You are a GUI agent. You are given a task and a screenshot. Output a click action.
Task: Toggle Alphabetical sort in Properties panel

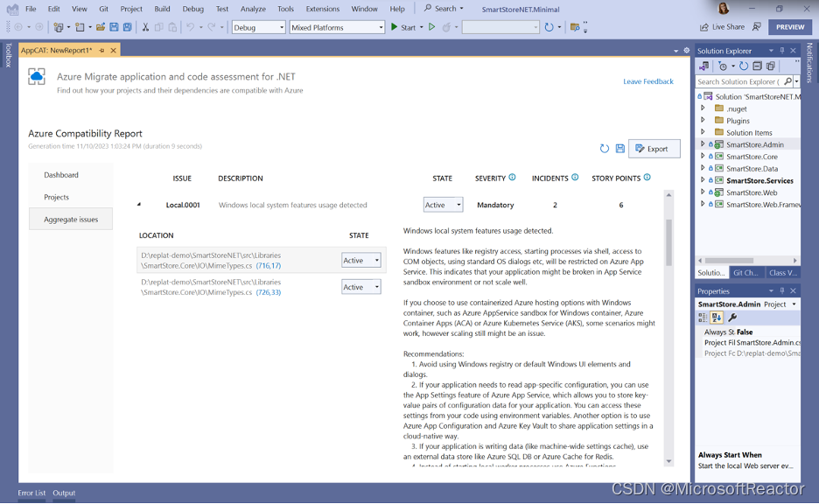point(717,318)
